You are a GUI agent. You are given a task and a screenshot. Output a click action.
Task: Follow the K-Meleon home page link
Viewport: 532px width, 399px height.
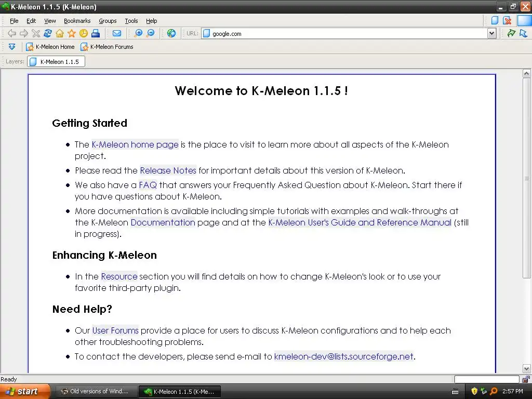(x=135, y=144)
